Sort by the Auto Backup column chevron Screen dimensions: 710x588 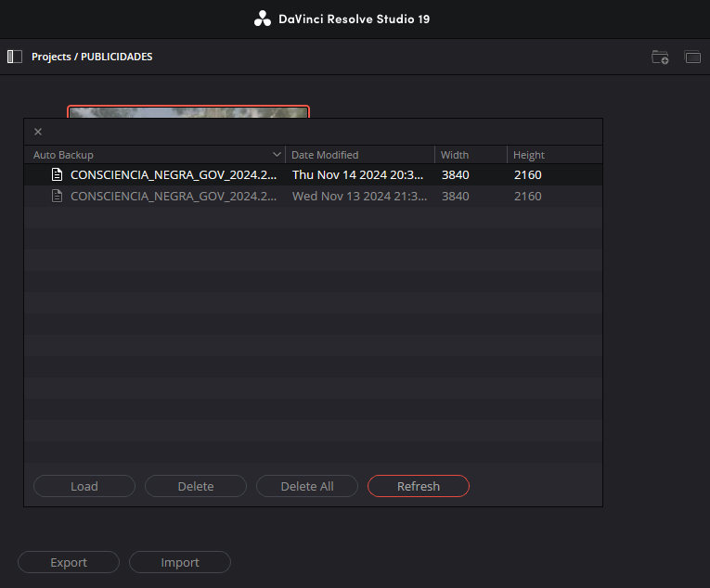pyautogui.click(x=277, y=154)
